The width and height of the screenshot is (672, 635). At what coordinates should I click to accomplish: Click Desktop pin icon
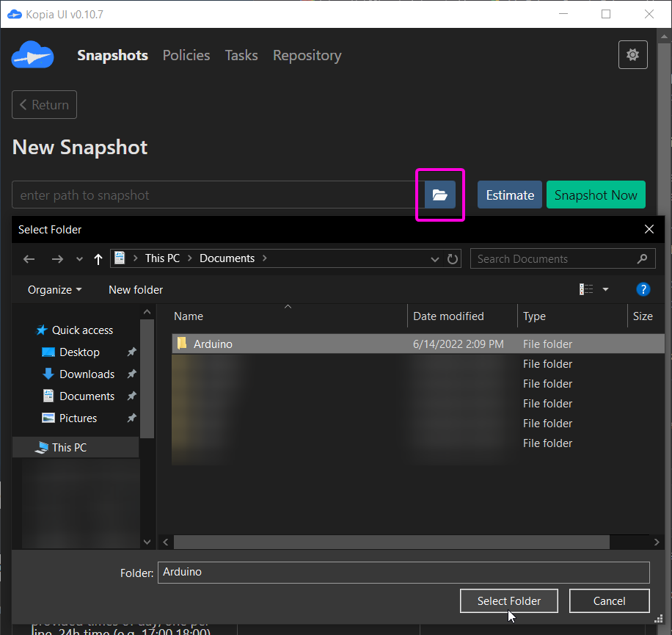point(131,352)
